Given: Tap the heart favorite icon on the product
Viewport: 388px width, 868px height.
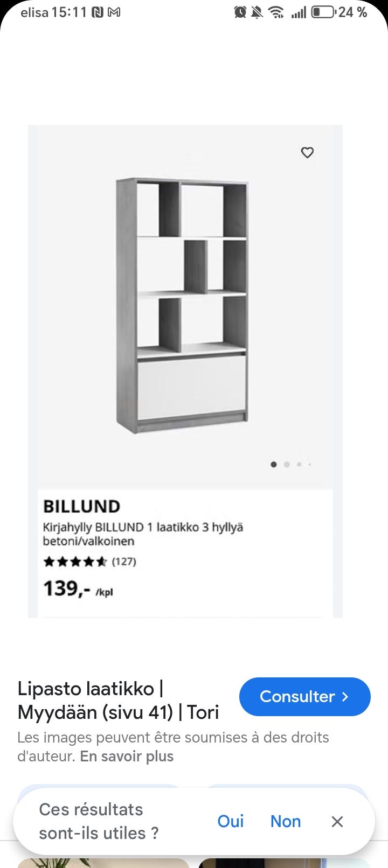Looking at the screenshot, I should pos(307,153).
